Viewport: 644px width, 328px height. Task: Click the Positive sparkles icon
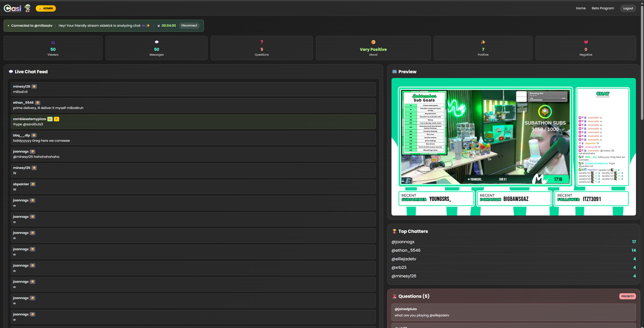[483, 42]
